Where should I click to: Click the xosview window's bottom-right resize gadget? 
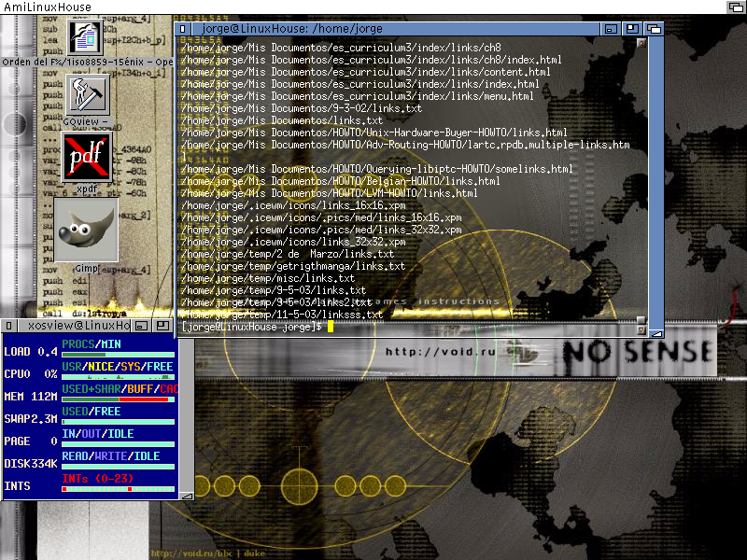pos(188,496)
